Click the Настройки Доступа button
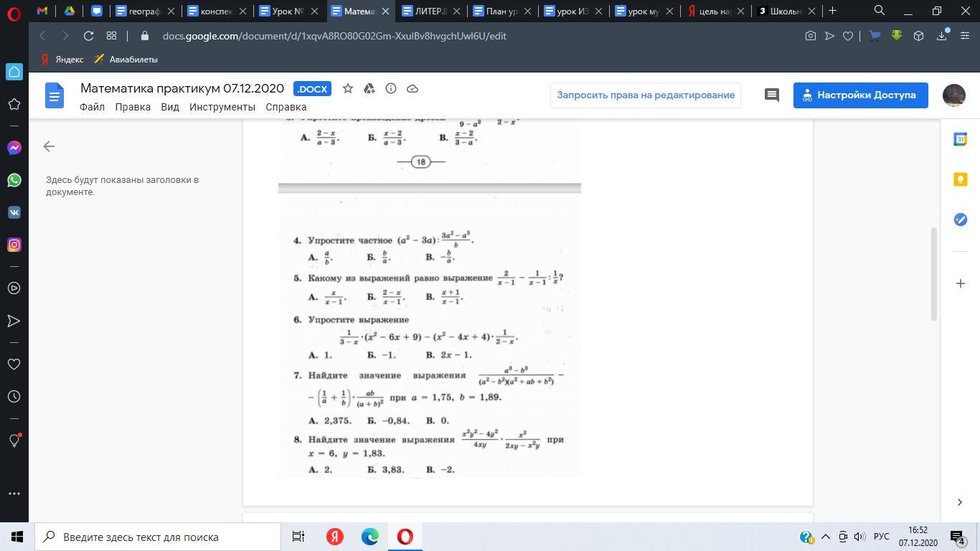The height and width of the screenshot is (551, 980). [860, 95]
